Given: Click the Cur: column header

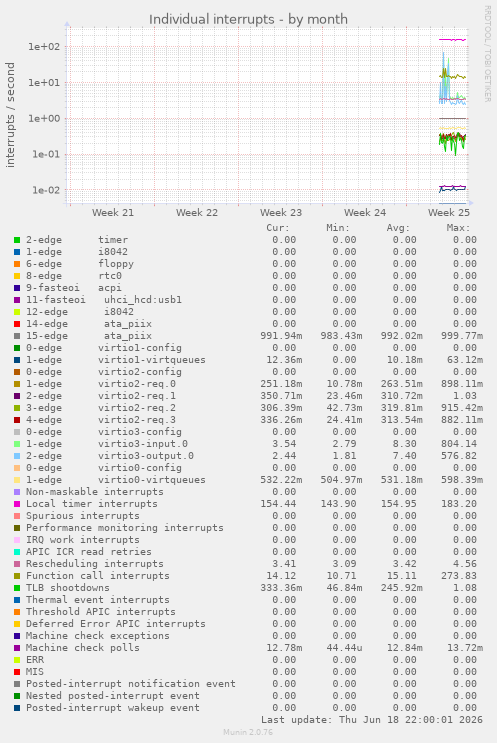Looking at the screenshot, I should (278, 228).
